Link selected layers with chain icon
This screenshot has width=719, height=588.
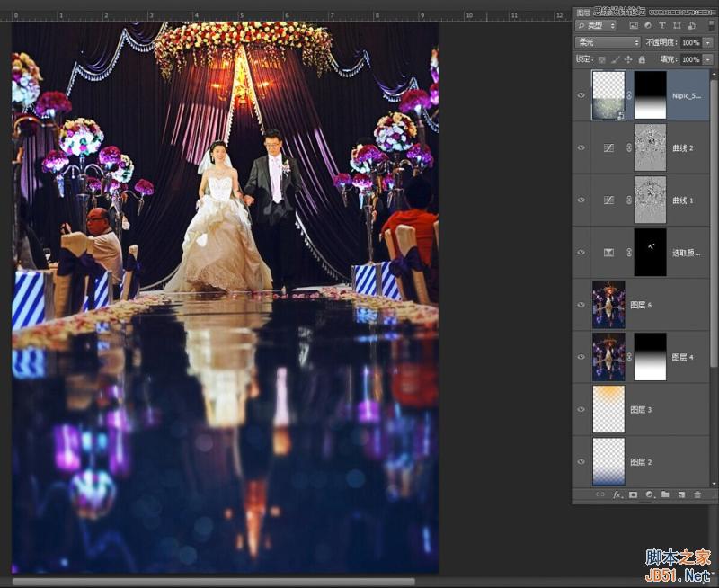coord(601,494)
